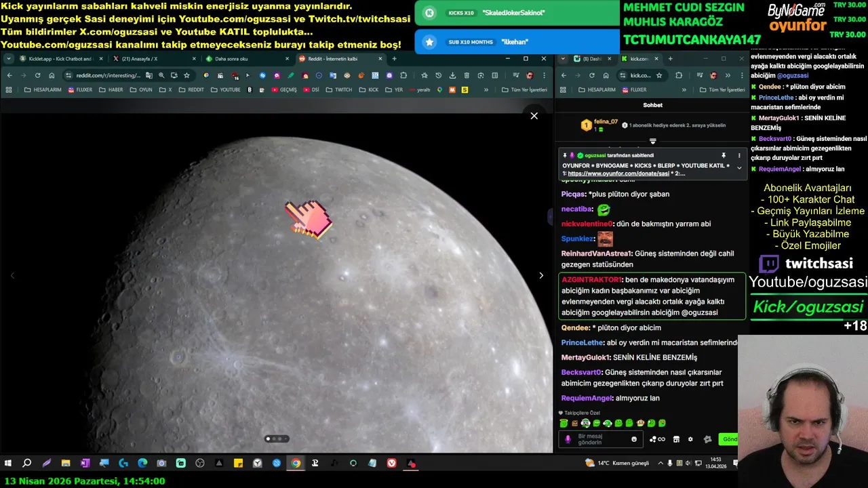
Task: Open Chrome from the taskbar
Action: tap(296, 464)
